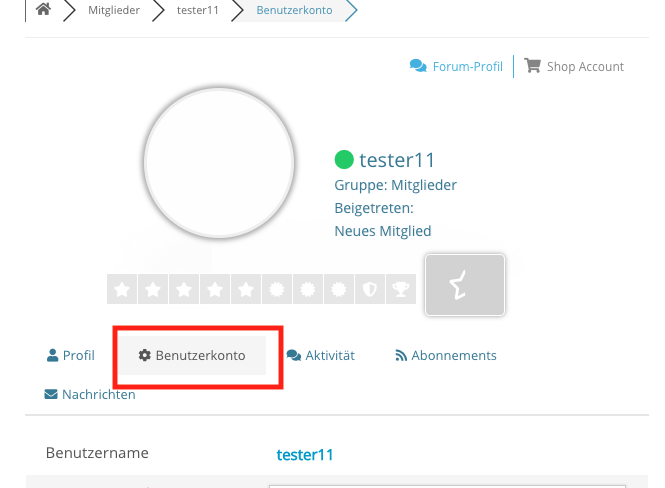665x488 pixels.
Task: Open Shop Account link
Action: pyautogui.click(x=585, y=67)
